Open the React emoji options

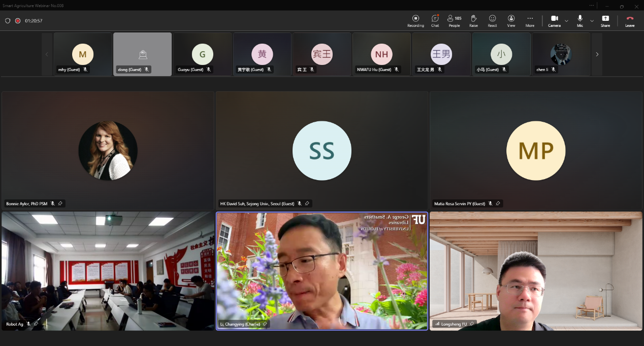point(492,20)
